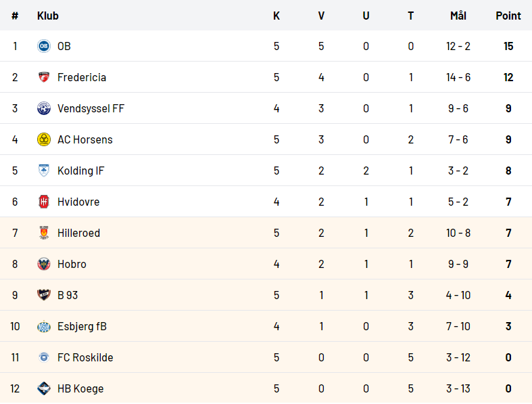Image resolution: width=532 pixels, height=404 pixels.
Task: Open the HB Koege team link
Action: pos(80,388)
